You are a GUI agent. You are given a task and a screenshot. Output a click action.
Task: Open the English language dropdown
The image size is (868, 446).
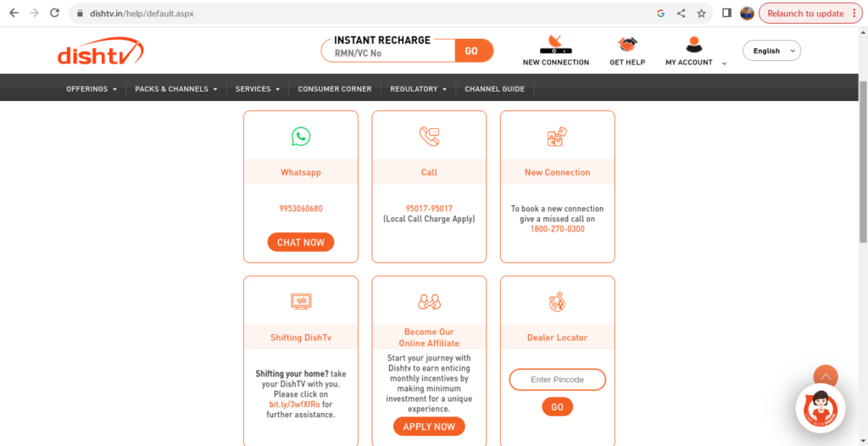click(x=771, y=51)
